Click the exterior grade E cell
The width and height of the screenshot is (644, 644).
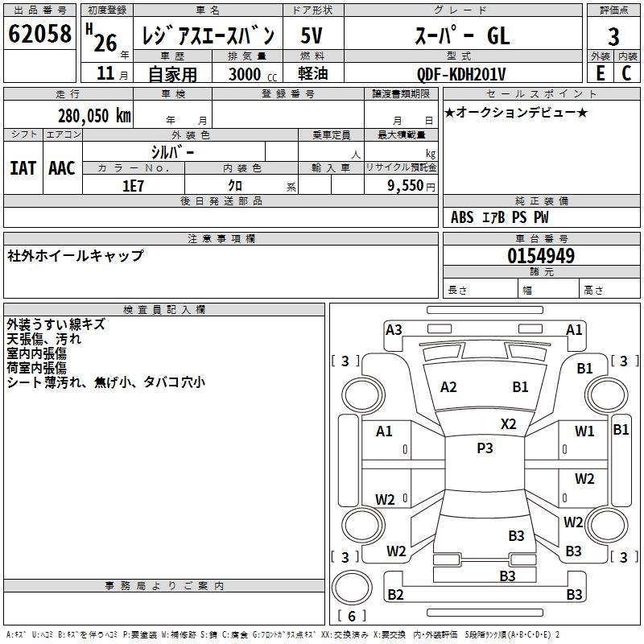tap(601, 74)
